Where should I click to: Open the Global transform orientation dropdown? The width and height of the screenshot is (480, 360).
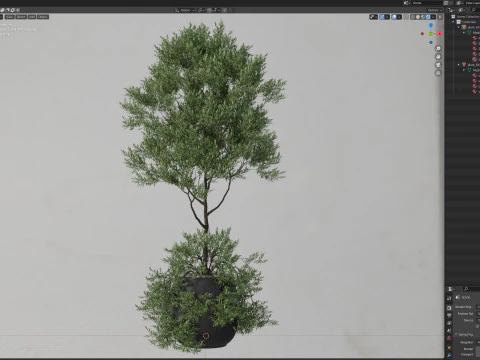click(185, 10)
